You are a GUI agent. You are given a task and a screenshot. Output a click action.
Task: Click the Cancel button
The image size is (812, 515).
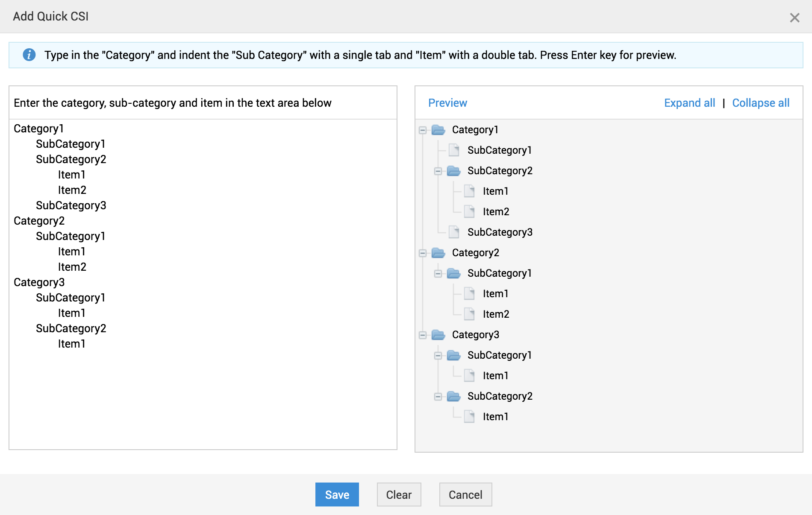465,495
